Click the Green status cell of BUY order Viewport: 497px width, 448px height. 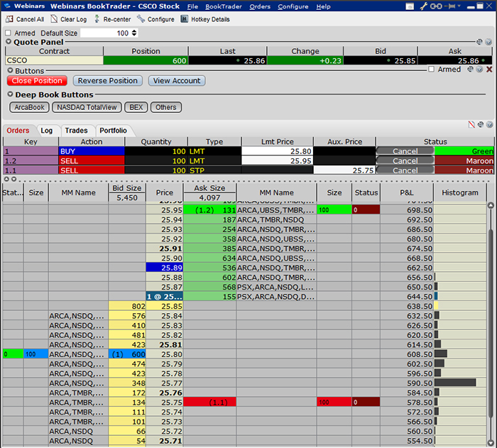[464, 151]
